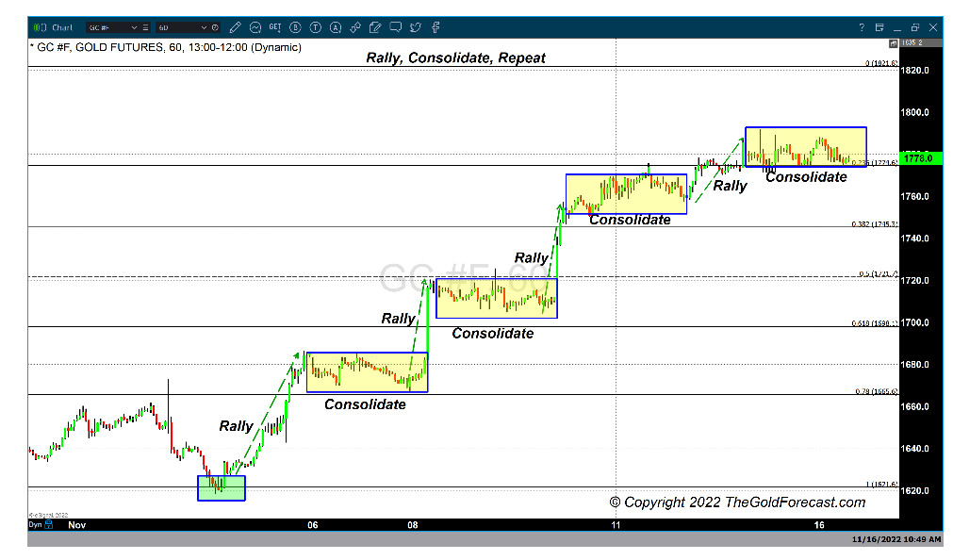Viewport: 953px width, 560px height.
Task: Open the window layout menu icon
Action: pos(879,27)
